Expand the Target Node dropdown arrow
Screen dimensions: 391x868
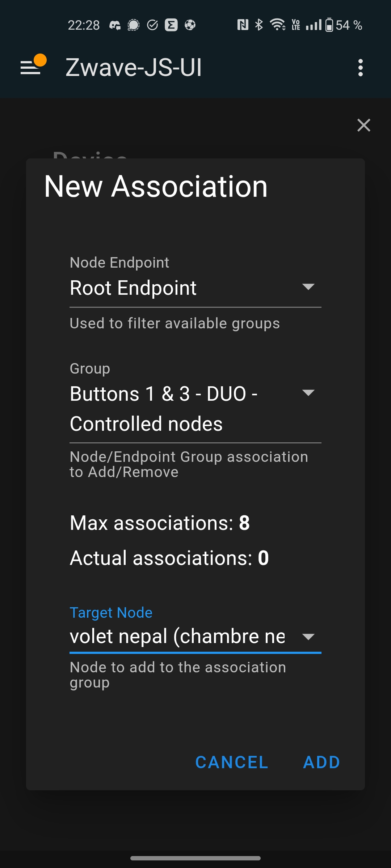pos(308,637)
